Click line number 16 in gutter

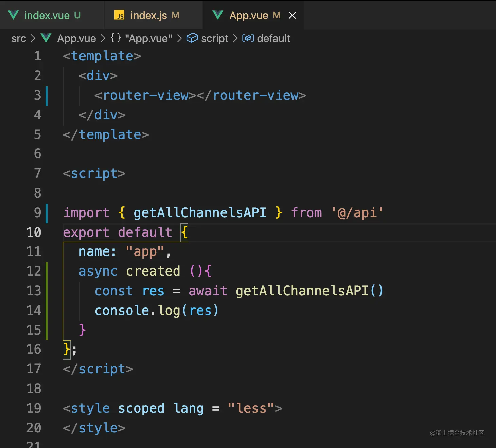34,349
